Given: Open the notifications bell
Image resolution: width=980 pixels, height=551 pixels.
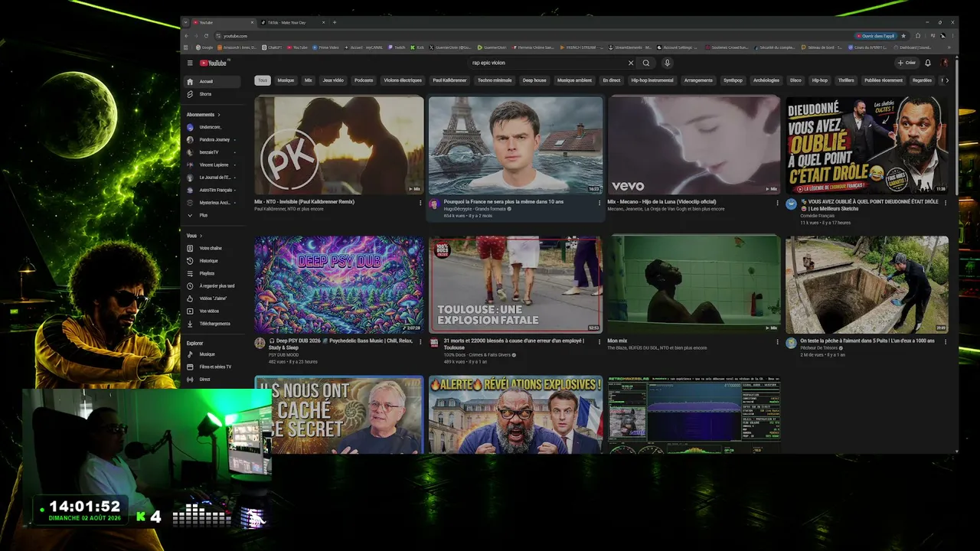Looking at the screenshot, I should point(928,63).
